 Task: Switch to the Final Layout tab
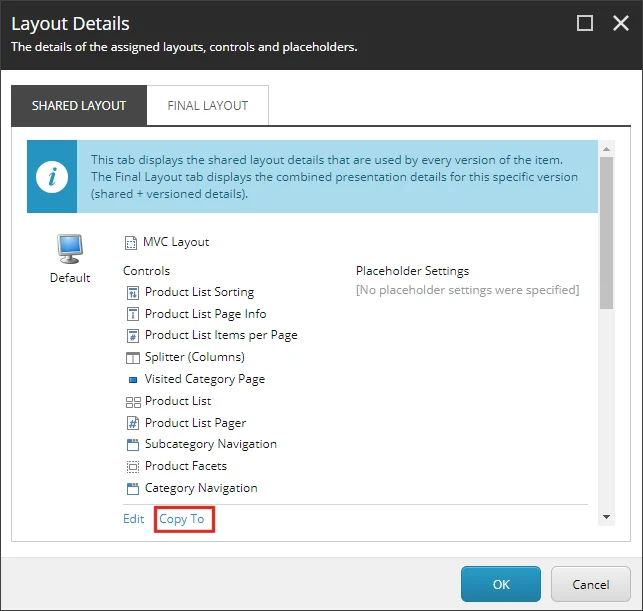pyautogui.click(x=207, y=105)
